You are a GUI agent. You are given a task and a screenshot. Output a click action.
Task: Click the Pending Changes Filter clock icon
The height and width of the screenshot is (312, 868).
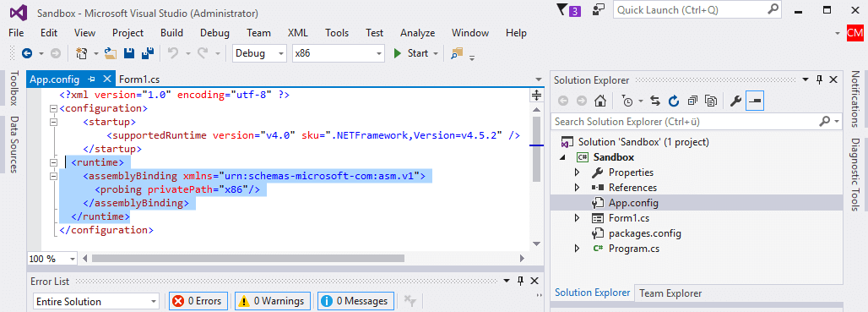click(x=627, y=101)
